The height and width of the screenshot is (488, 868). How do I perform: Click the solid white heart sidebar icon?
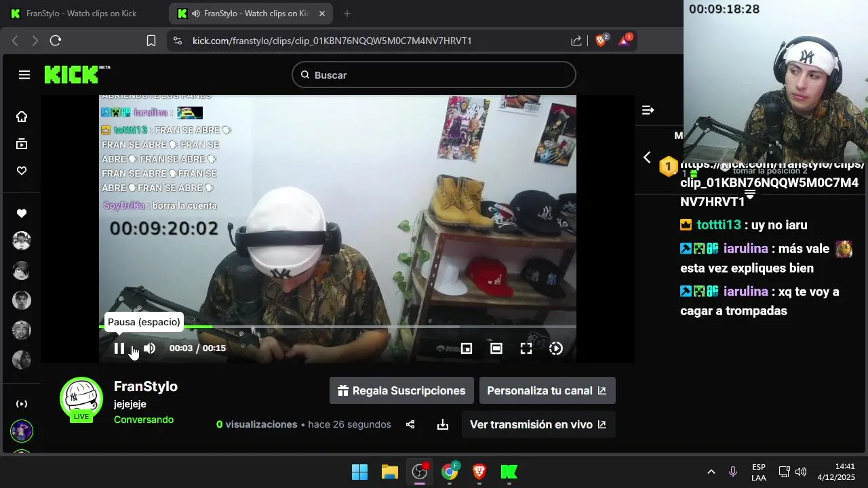(x=22, y=213)
